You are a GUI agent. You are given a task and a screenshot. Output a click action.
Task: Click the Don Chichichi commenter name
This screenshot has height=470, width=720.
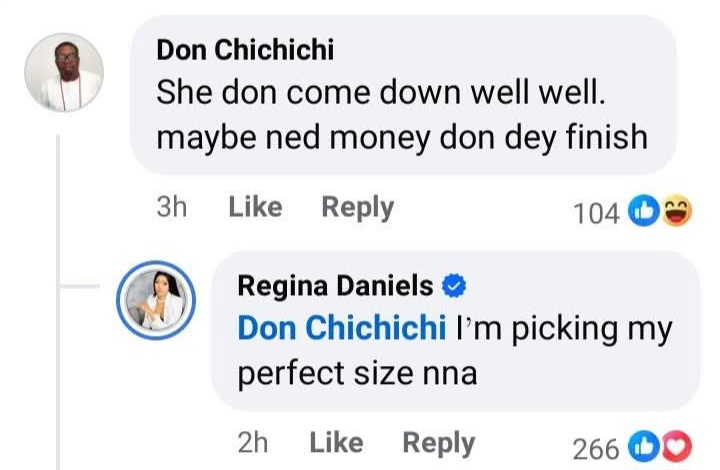coord(245,49)
